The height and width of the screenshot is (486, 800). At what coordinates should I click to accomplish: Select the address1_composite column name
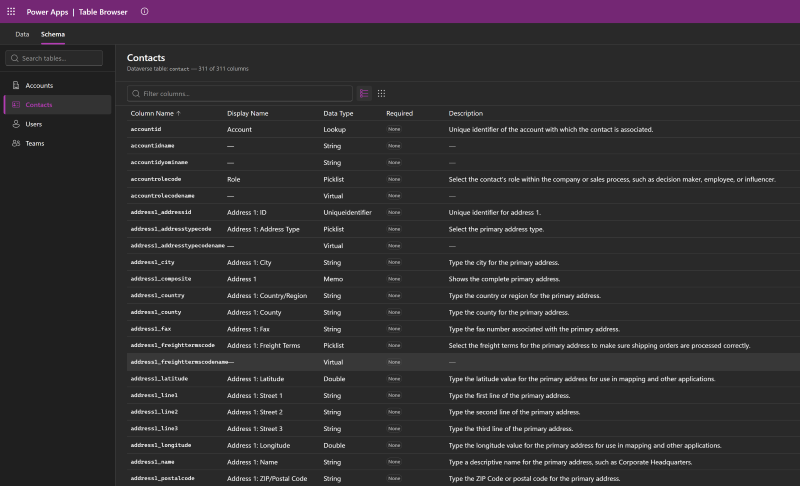[161, 279]
